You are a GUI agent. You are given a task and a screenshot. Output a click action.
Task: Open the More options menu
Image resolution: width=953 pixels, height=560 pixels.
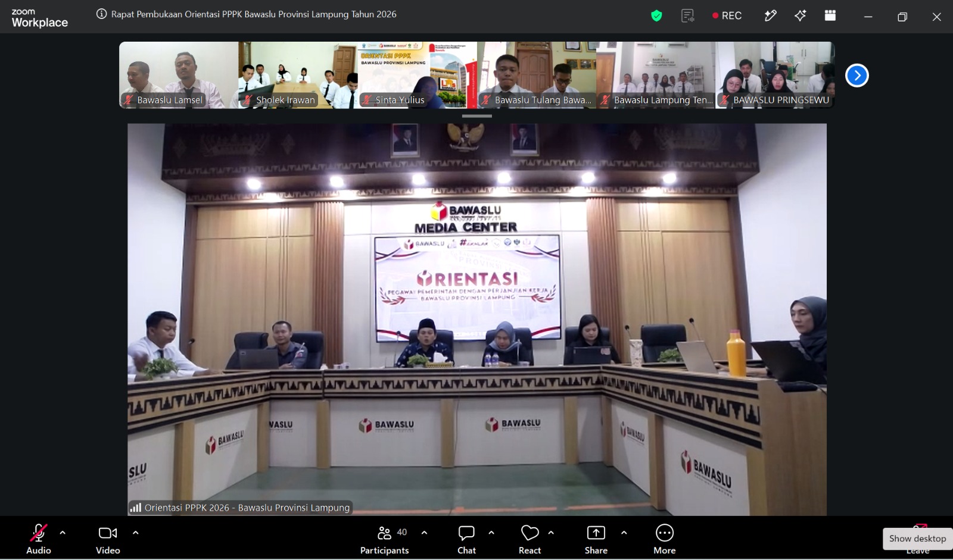(665, 539)
